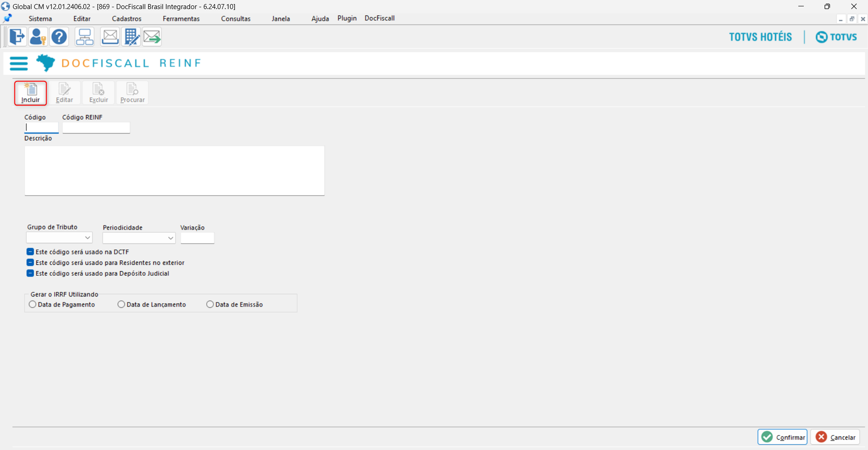Image resolution: width=868 pixels, height=450 pixels.
Task: Close the inner document window
Action: (863, 19)
